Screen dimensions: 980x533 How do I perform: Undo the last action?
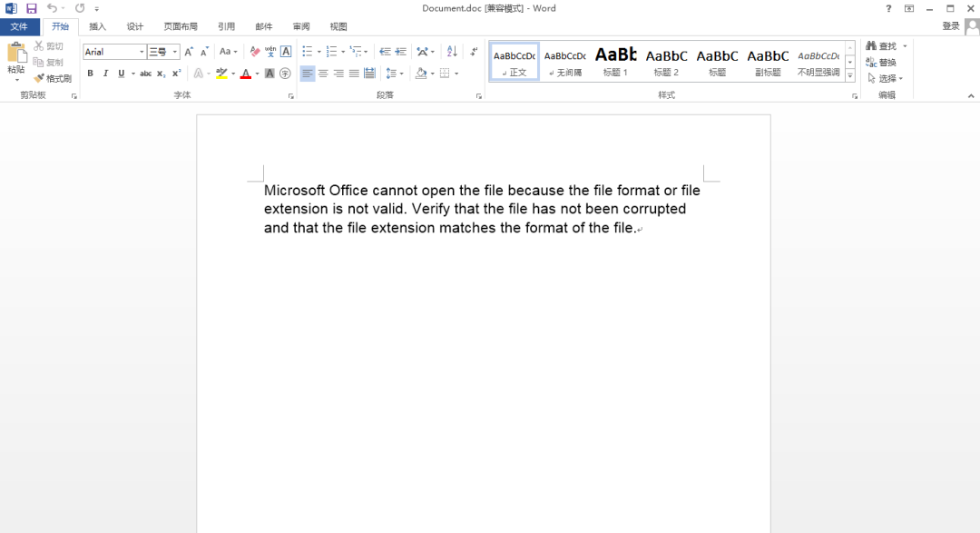tap(52, 9)
